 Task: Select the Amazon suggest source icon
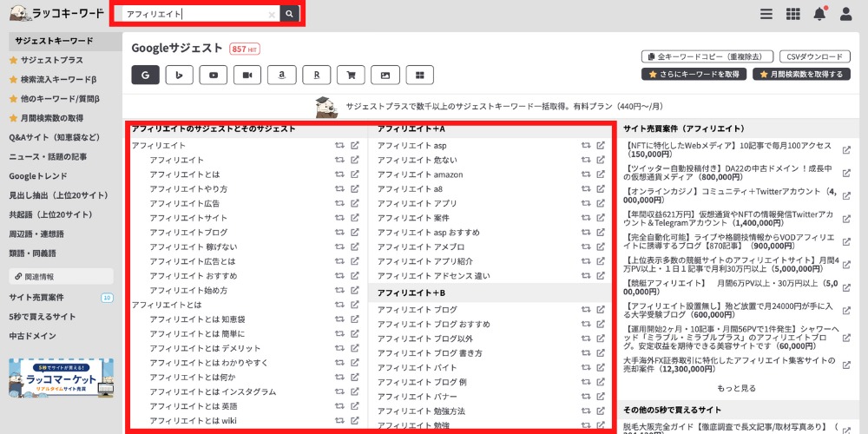tap(281, 76)
